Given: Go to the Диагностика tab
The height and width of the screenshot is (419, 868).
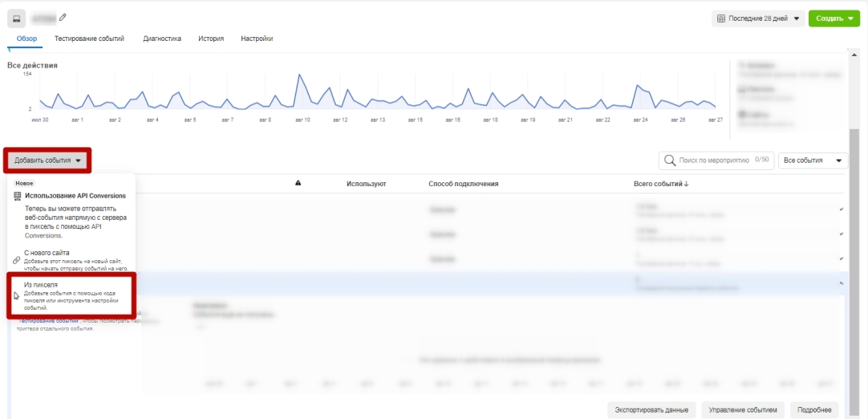Looking at the screenshot, I should (161, 39).
